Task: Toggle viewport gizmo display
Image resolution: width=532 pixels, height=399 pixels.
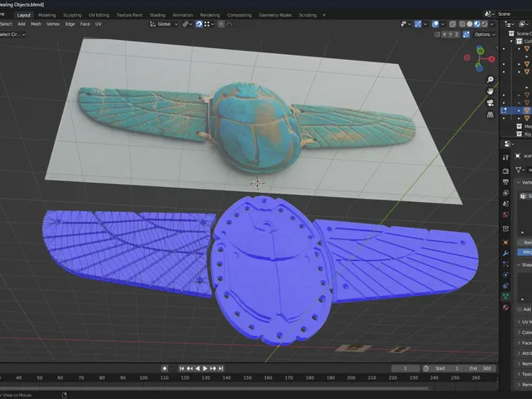Action: tap(418, 24)
